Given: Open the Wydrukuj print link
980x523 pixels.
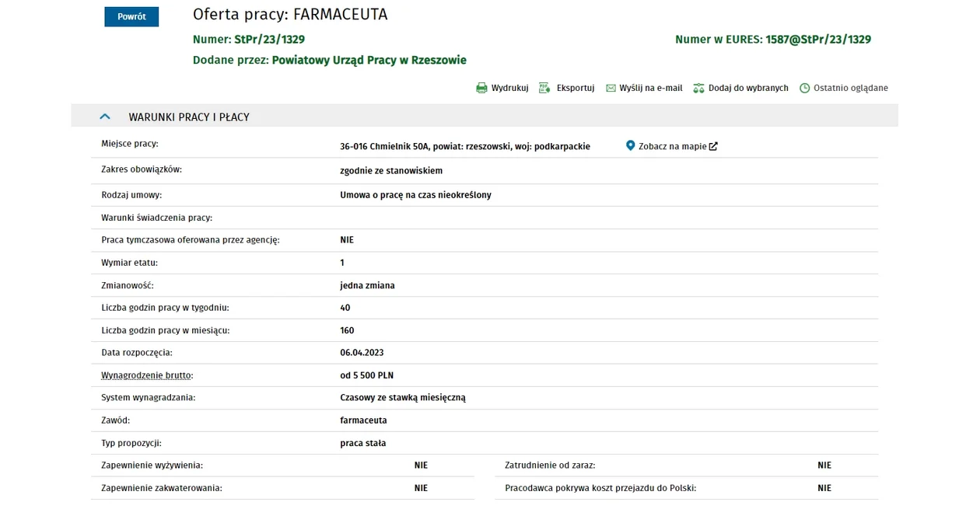Looking at the screenshot, I should [x=509, y=88].
